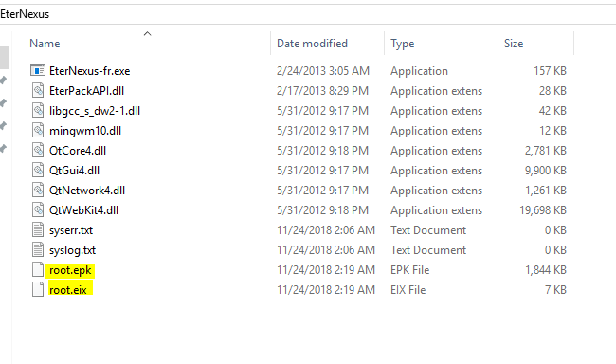616x364 pixels.
Task: Select file name QtWebKit4.dll
Action: (83, 210)
